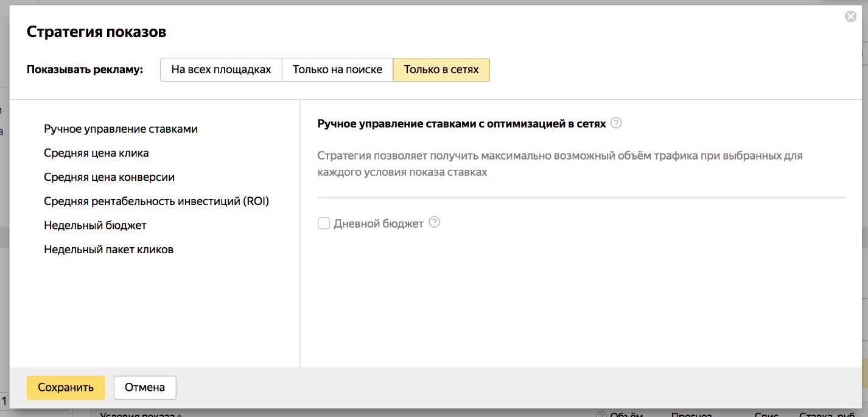Pick the Средняя цена клика strategy
868x417 pixels.
click(96, 153)
